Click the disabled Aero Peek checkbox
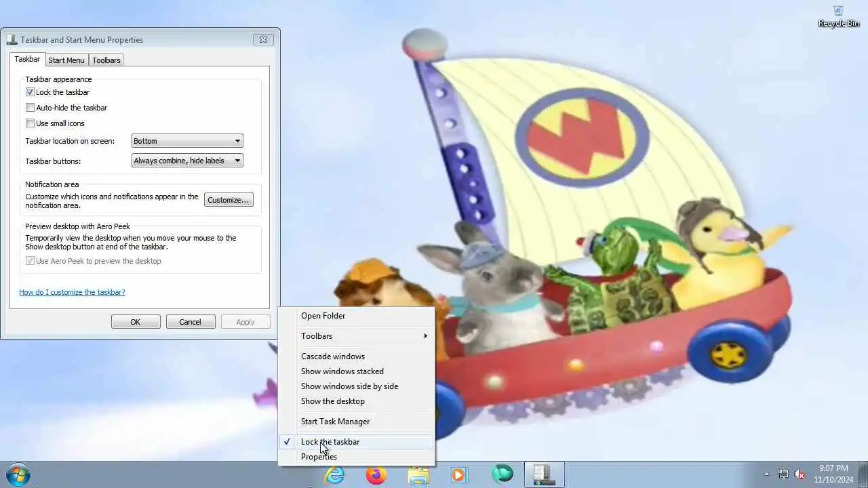Screen dimensions: 868x488 coord(30,261)
